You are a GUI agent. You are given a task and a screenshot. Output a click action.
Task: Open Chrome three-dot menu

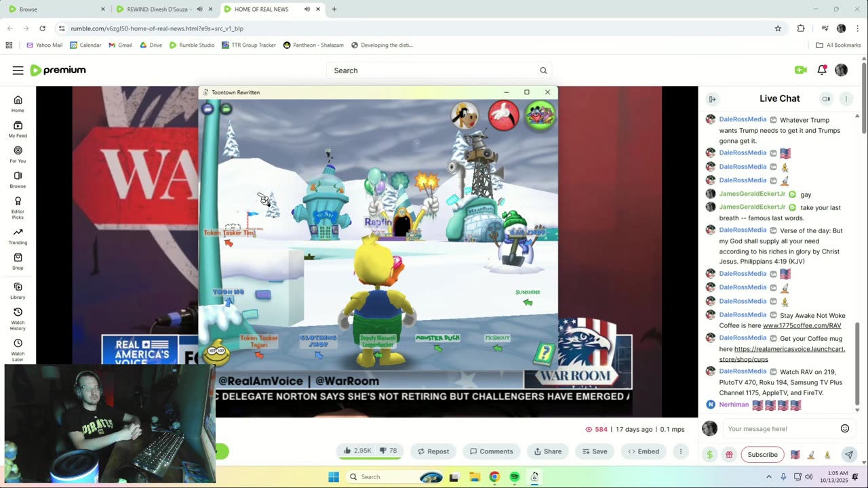point(857,28)
